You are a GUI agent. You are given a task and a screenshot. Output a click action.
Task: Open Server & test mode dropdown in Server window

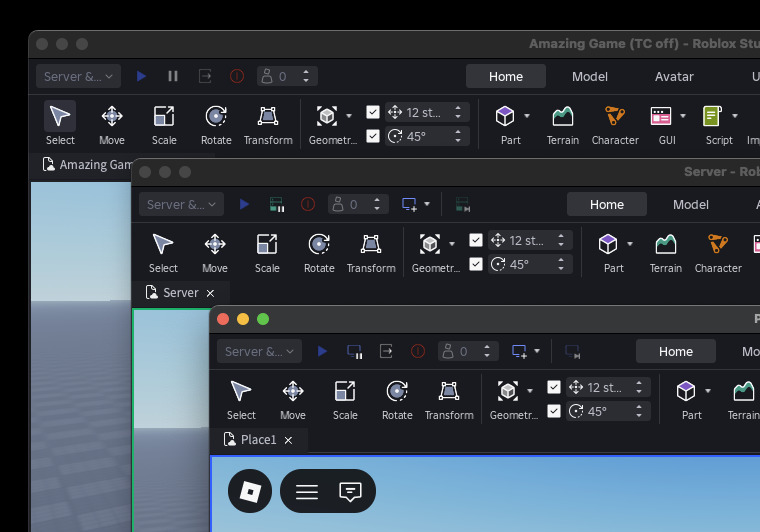[x=181, y=204]
